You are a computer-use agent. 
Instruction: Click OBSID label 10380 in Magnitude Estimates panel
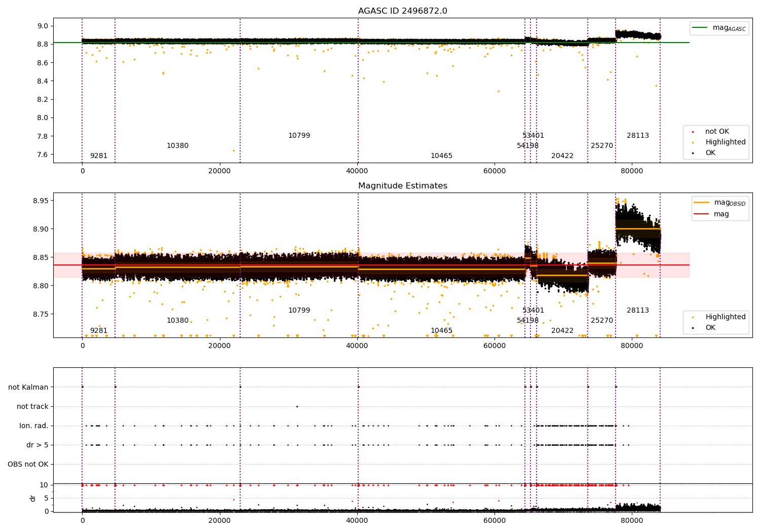[x=177, y=320]
